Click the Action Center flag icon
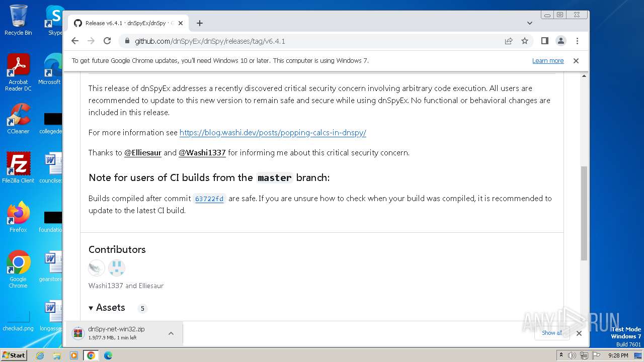644x362 pixels. [x=596, y=355]
